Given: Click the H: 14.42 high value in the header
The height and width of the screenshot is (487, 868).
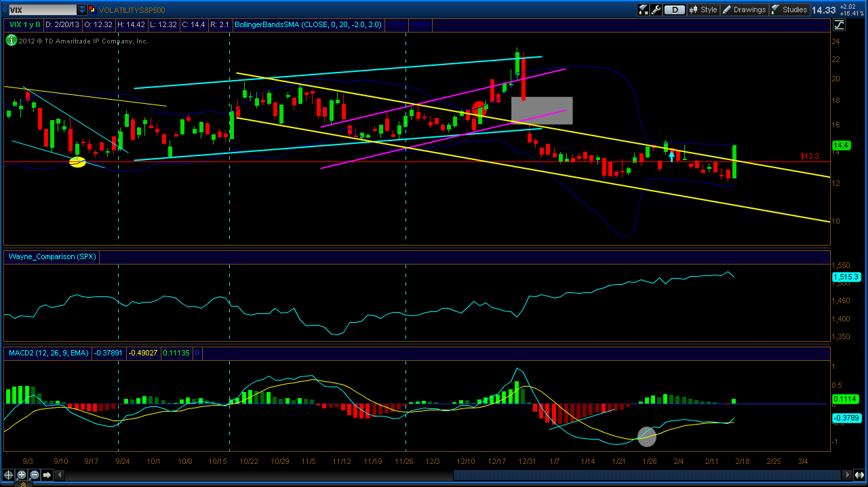Looking at the screenshot, I should (132, 24).
